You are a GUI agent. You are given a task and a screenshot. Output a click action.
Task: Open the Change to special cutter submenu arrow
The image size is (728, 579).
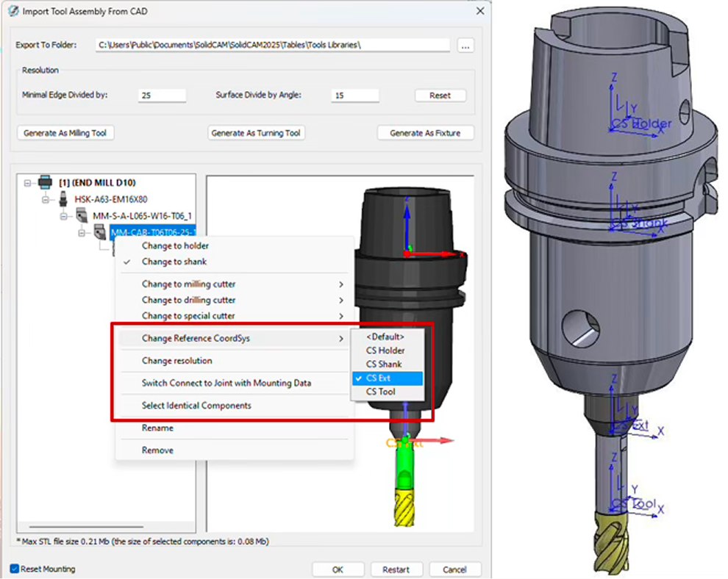pos(341,316)
